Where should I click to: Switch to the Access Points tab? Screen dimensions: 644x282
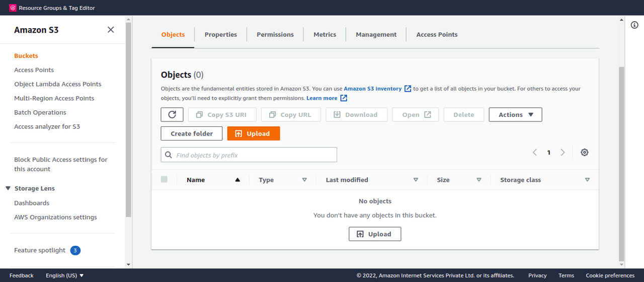pos(437,35)
